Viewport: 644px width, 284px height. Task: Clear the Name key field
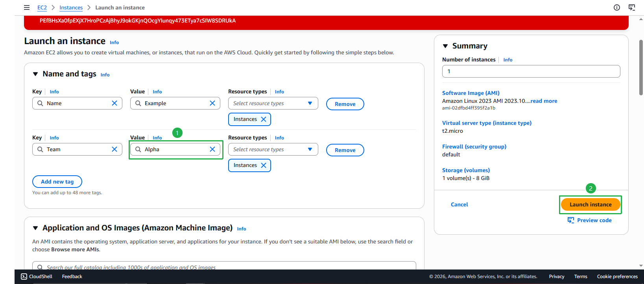click(x=114, y=103)
